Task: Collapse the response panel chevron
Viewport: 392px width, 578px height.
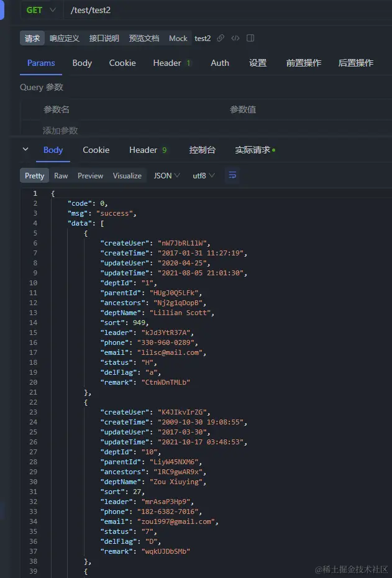Action: pyautogui.click(x=25, y=149)
